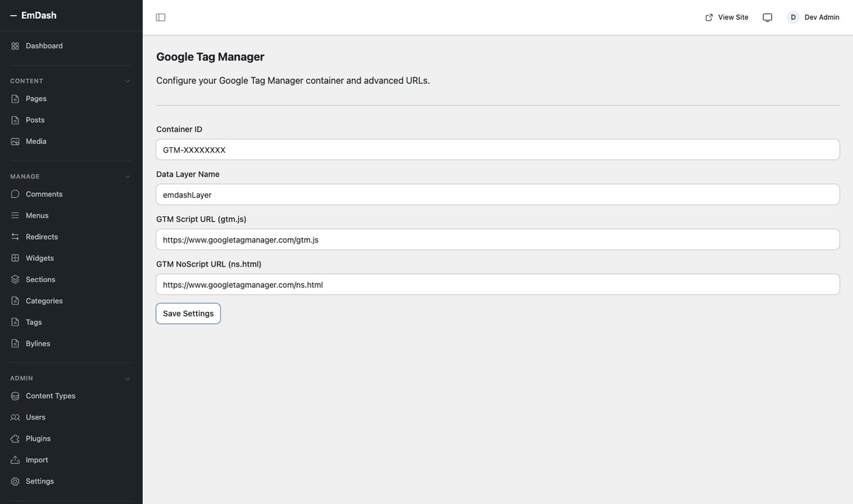853x504 pixels.
Task: Focus the Data Layer Name field
Action: [x=498, y=195]
